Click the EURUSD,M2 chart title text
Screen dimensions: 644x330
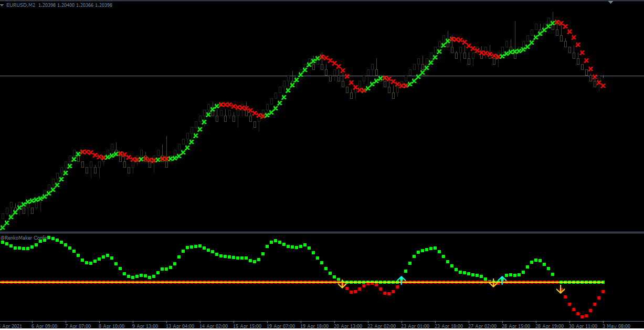22,5
